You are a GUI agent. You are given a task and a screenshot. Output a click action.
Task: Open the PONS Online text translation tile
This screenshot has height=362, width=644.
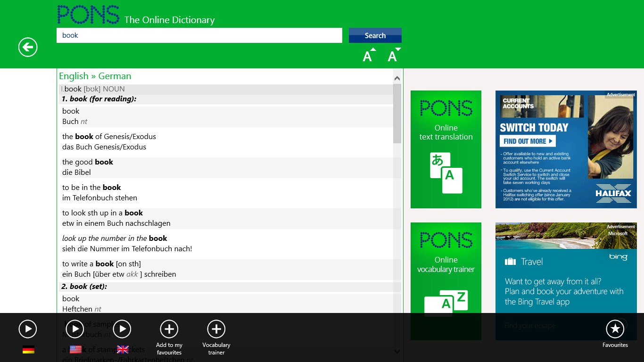pyautogui.click(x=446, y=149)
